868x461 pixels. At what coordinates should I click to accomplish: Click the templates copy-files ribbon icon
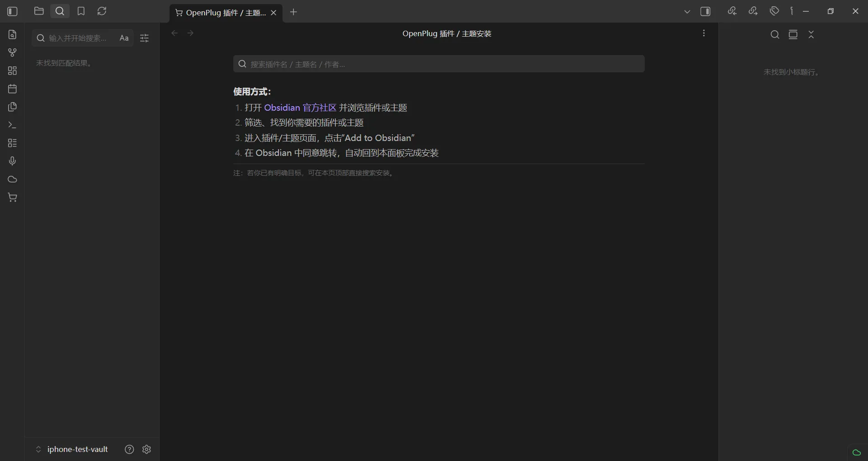coord(13,107)
